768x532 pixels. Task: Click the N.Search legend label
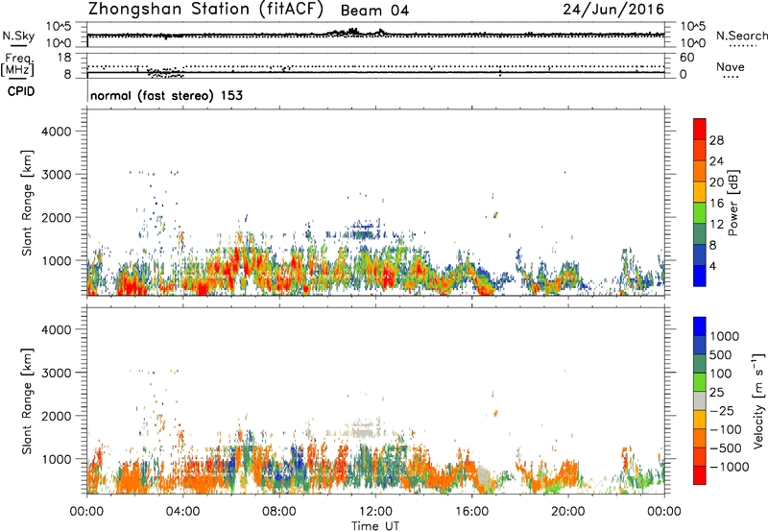(x=741, y=36)
